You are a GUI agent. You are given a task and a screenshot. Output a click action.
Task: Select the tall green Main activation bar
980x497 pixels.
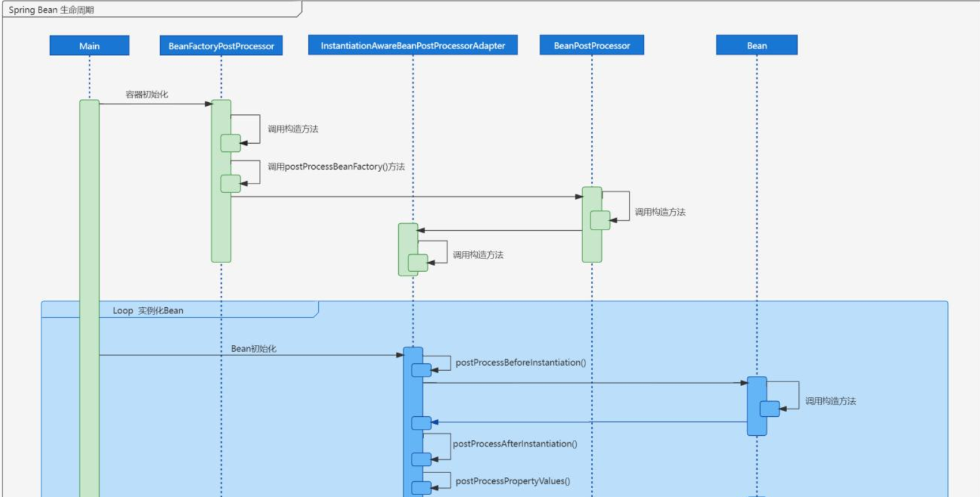(89, 298)
